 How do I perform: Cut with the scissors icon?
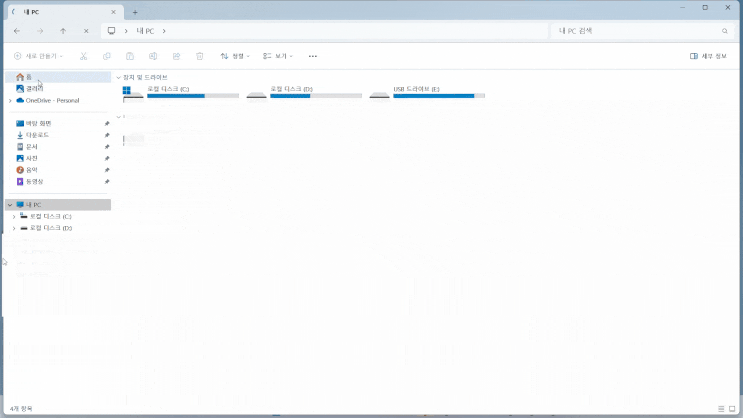[83, 56]
